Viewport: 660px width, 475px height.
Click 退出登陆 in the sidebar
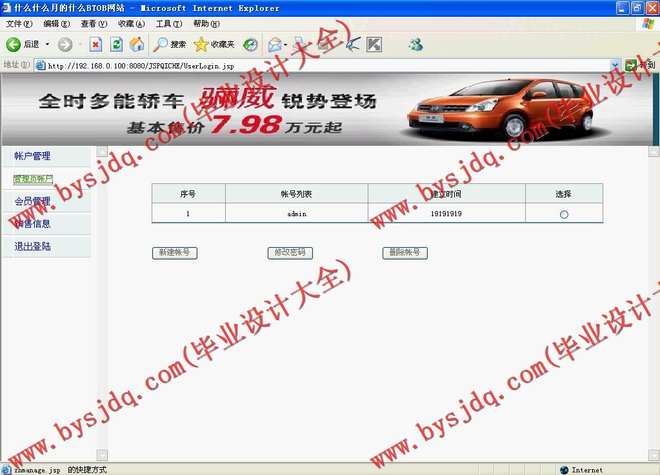[33, 246]
